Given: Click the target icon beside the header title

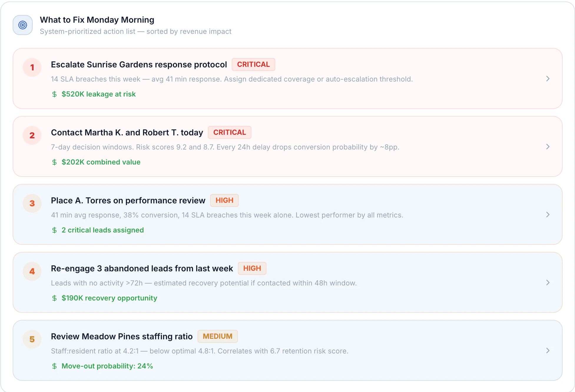Looking at the screenshot, I should tap(23, 25).
